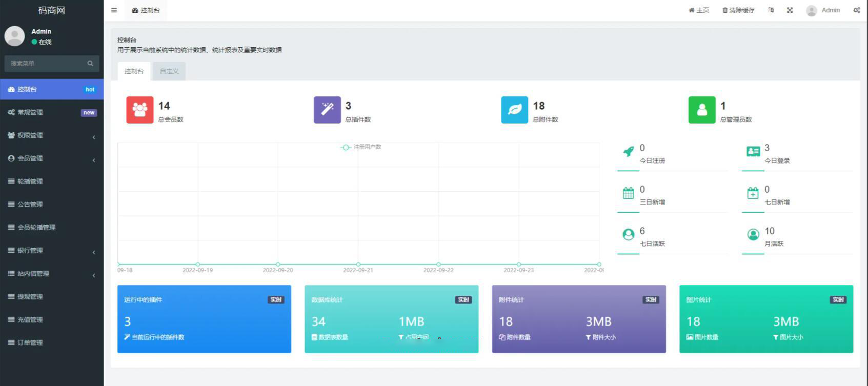Click the red total members icon

point(139,110)
